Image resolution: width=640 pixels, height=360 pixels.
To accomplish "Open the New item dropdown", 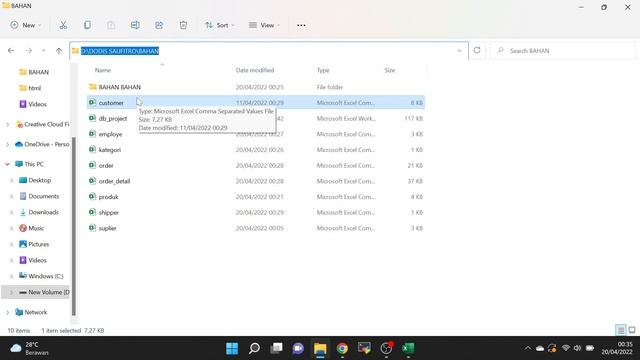I will click(x=26, y=25).
